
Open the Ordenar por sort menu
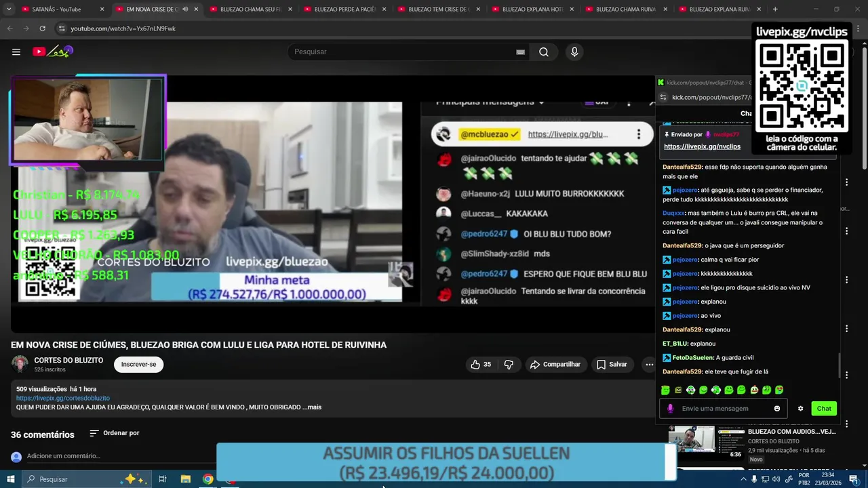pyautogui.click(x=114, y=433)
